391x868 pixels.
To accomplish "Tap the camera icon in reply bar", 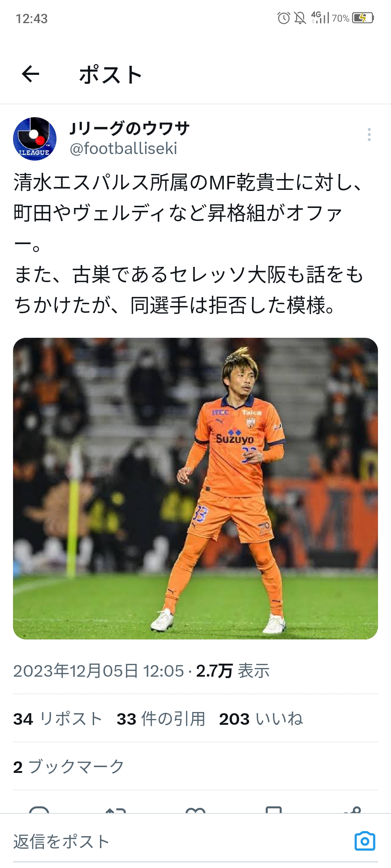I will tap(365, 841).
